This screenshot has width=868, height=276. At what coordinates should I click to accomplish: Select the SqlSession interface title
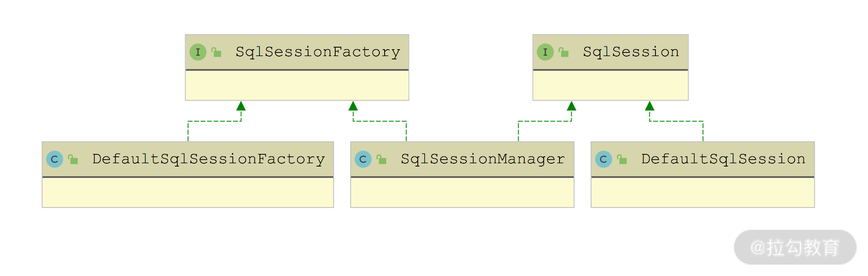click(x=631, y=52)
